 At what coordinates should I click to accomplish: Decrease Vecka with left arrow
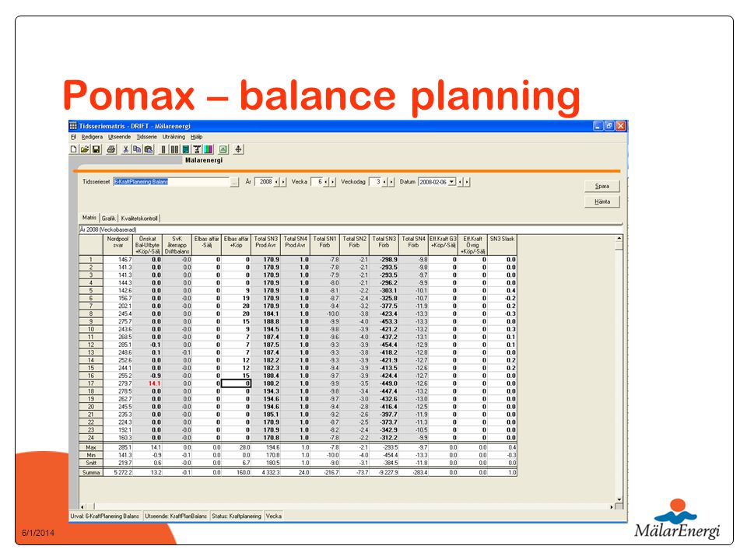coord(326,182)
